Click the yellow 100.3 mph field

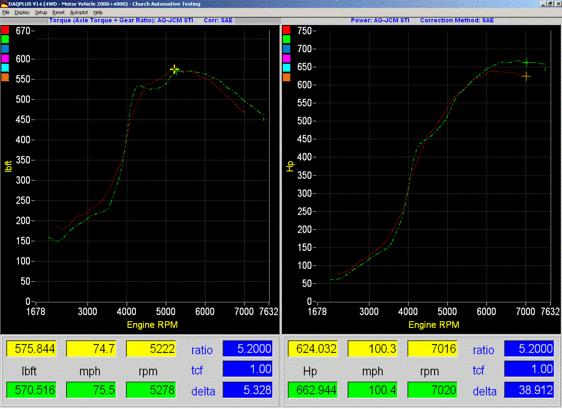(373, 349)
